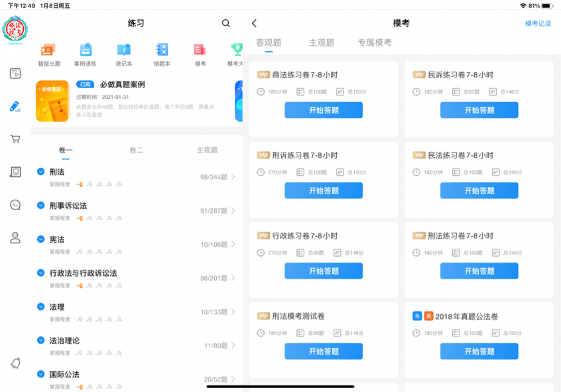Start answering 2018年真题公法卷

pyautogui.click(x=479, y=351)
